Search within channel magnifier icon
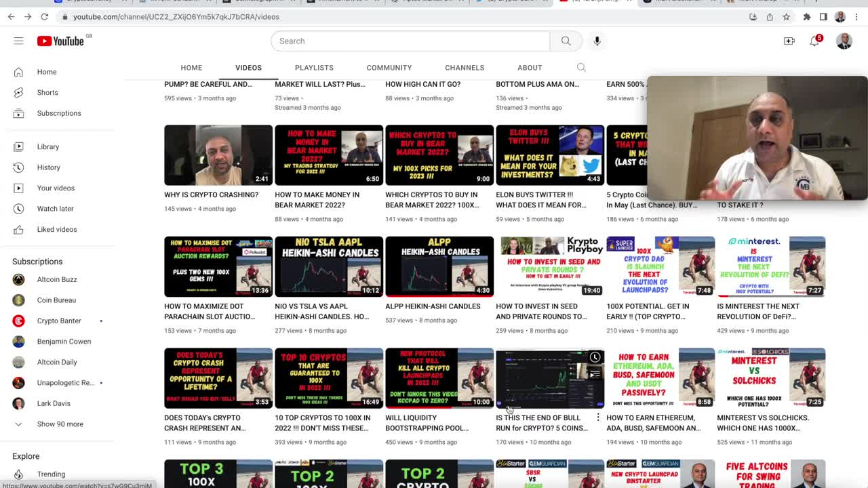The height and width of the screenshot is (488, 868). point(581,67)
